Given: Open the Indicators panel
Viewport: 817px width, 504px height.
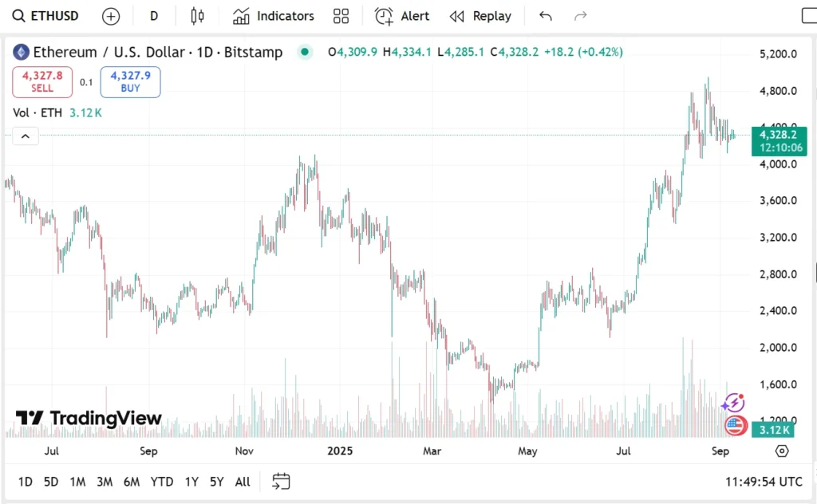Looking at the screenshot, I should [273, 16].
